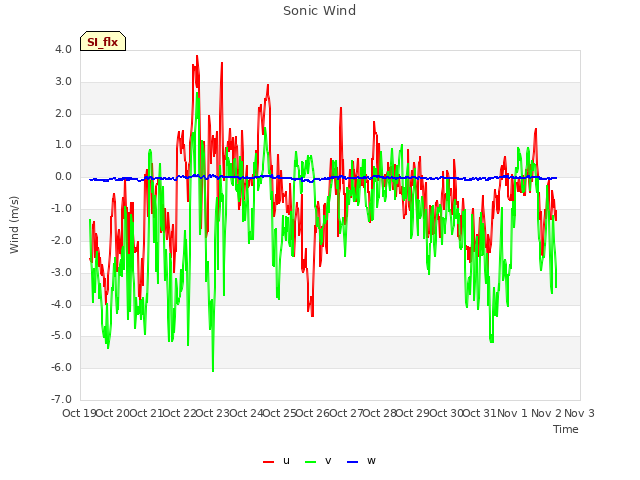This screenshot has height=480, width=640.
Task: Toggle the v series legend entry
Action: tap(318, 461)
